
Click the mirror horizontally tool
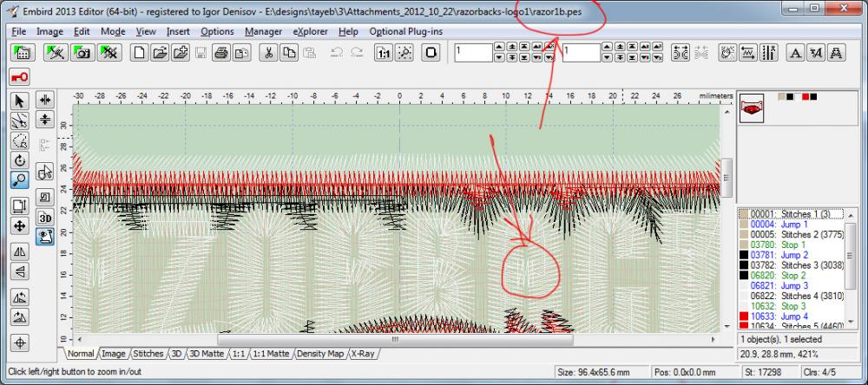[20, 251]
